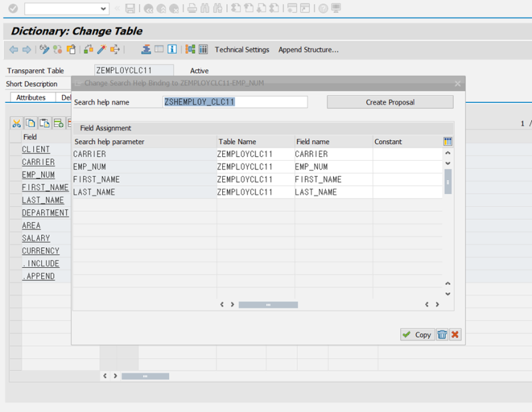This screenshot has width=532, height=412.
Task: Click the Change/Edit pencil icon
Action: [43, 49]
